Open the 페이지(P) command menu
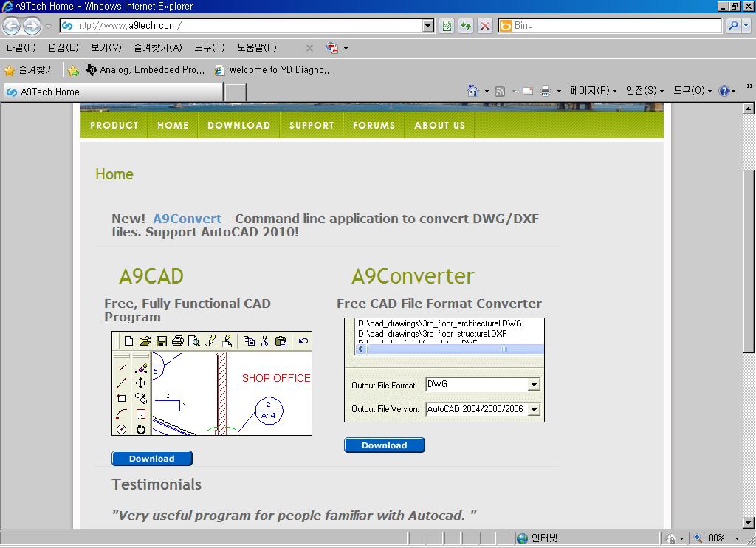 pyautogui.click(x=593, y=90)
